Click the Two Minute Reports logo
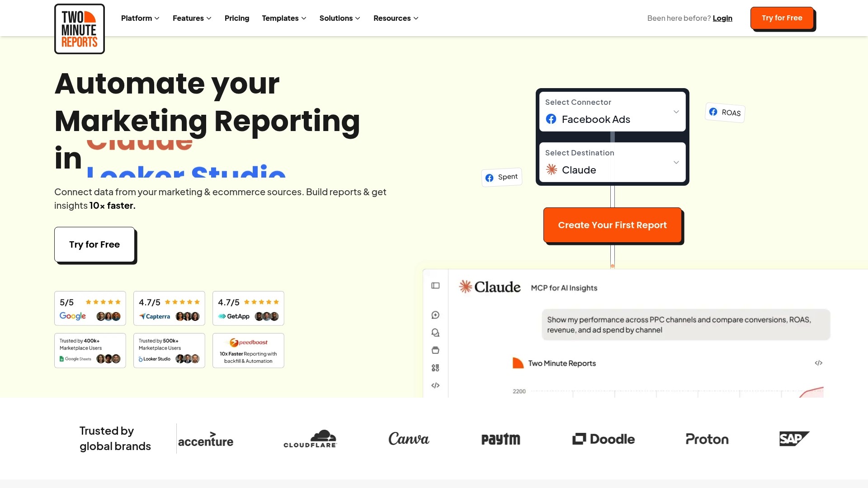This screenshot has width=868, height=488. click(x=80, y=29)
